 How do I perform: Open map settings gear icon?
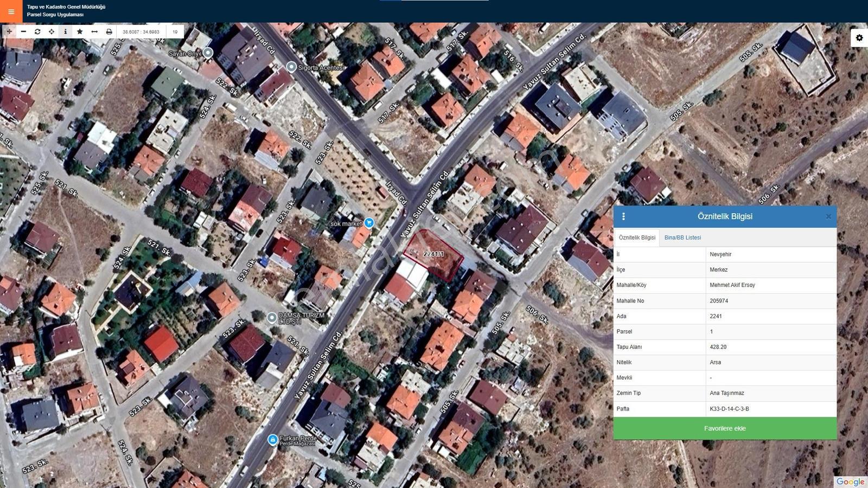tap(859, 37)
